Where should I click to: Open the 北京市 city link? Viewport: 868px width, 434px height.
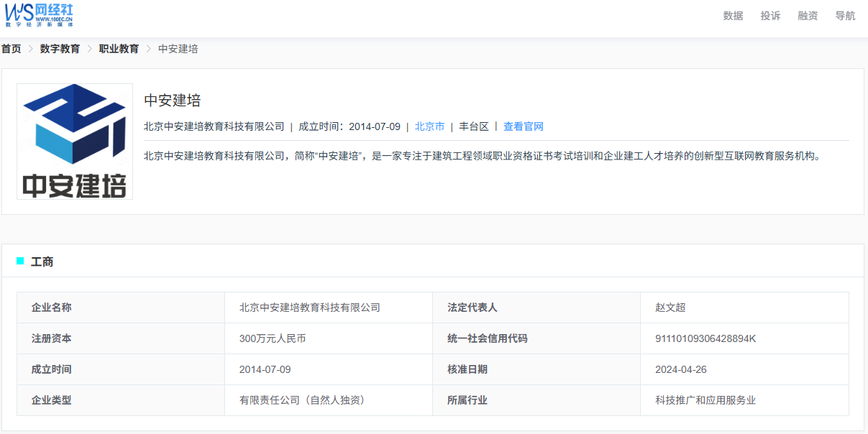429,126
